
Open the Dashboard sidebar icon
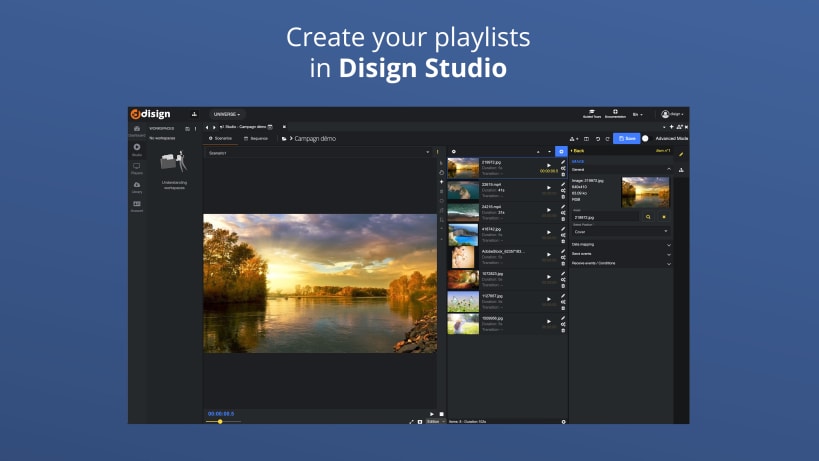pos(137,131)
